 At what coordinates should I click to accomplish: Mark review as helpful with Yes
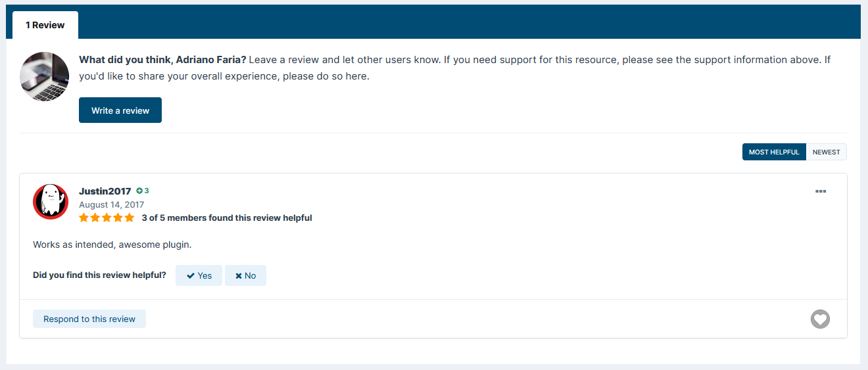pyautogui.click(x=199, y=275)
